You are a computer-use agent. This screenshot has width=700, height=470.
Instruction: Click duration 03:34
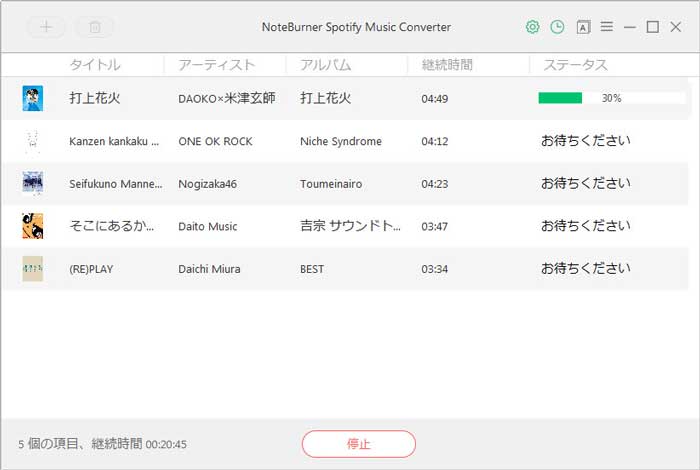tap(434, 269)
